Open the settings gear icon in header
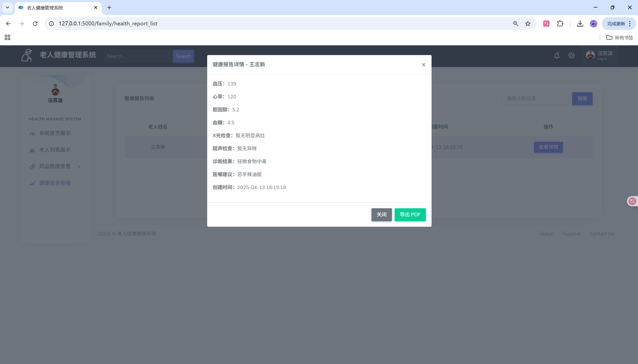638x364 pixels. 571,56
